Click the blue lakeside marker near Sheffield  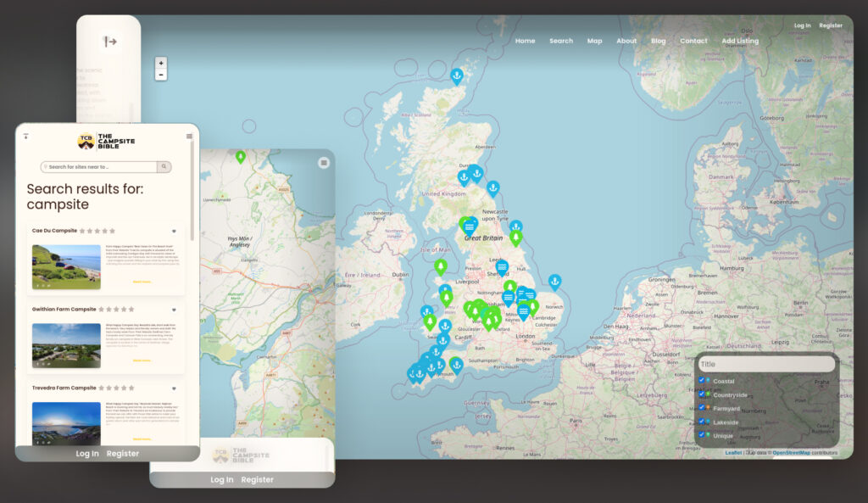pos(502,269)
